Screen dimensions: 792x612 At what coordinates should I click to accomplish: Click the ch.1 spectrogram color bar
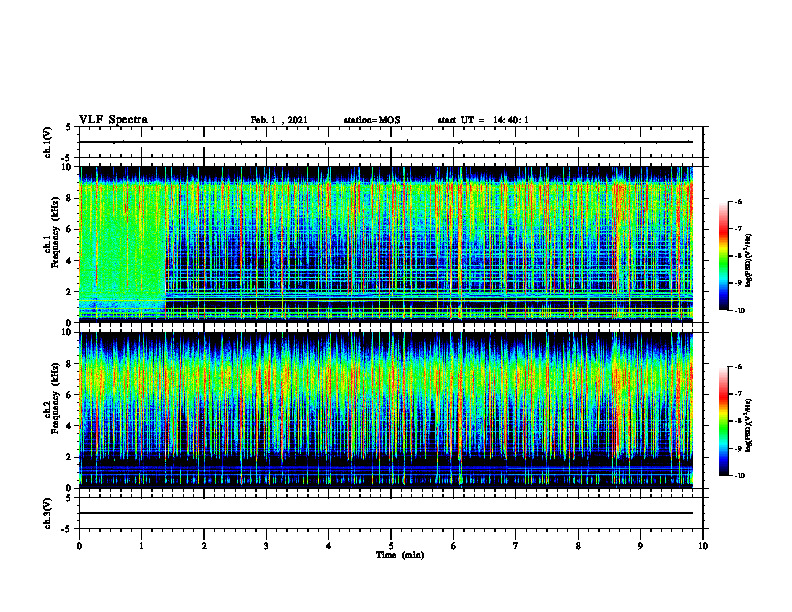pos(723,256)
